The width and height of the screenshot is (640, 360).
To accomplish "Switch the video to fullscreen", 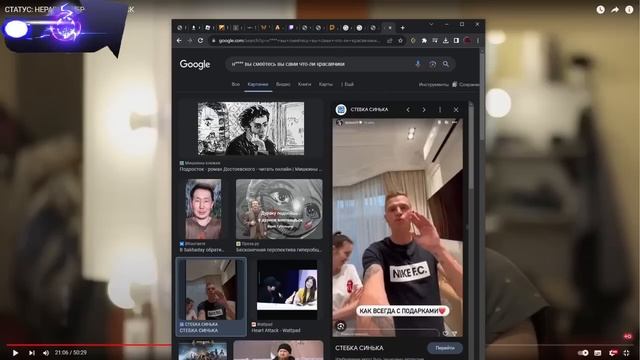I will click(627, 353).
